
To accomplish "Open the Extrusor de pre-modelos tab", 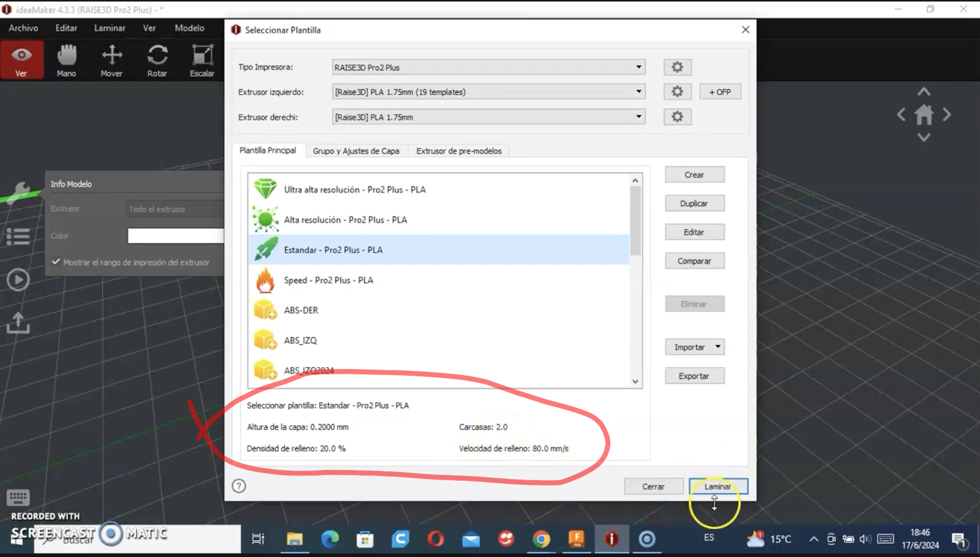I will click(x=458, y=151).
